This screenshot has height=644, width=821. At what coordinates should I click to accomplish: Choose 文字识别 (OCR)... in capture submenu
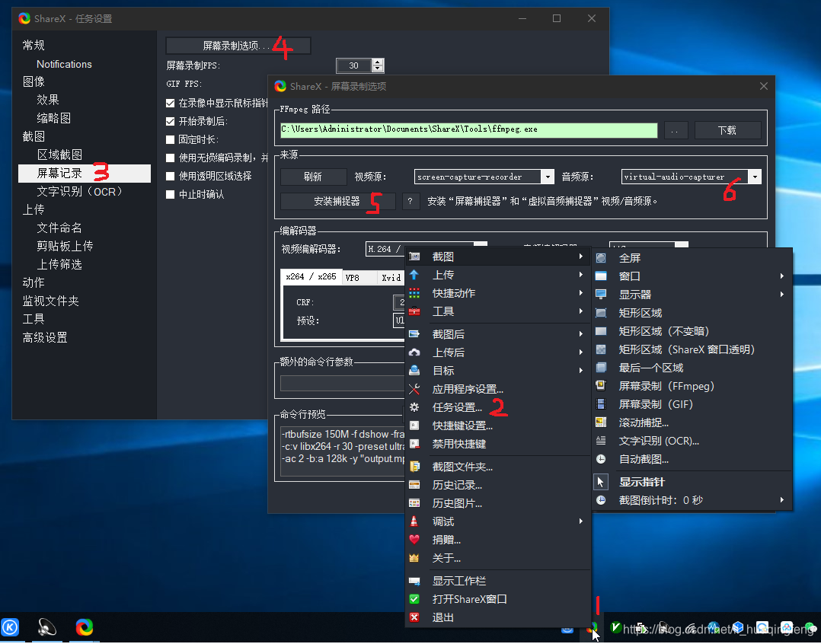pyautogui.click(x=692, y=441)
